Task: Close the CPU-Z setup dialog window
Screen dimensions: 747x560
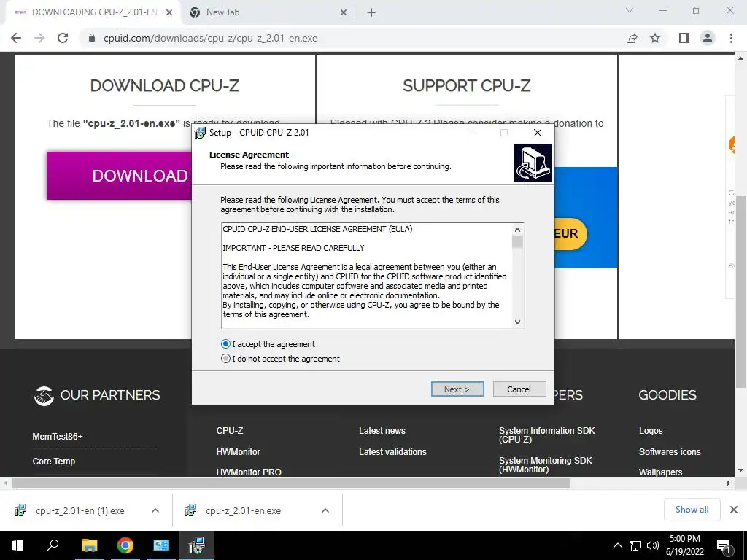Action: 538,133
